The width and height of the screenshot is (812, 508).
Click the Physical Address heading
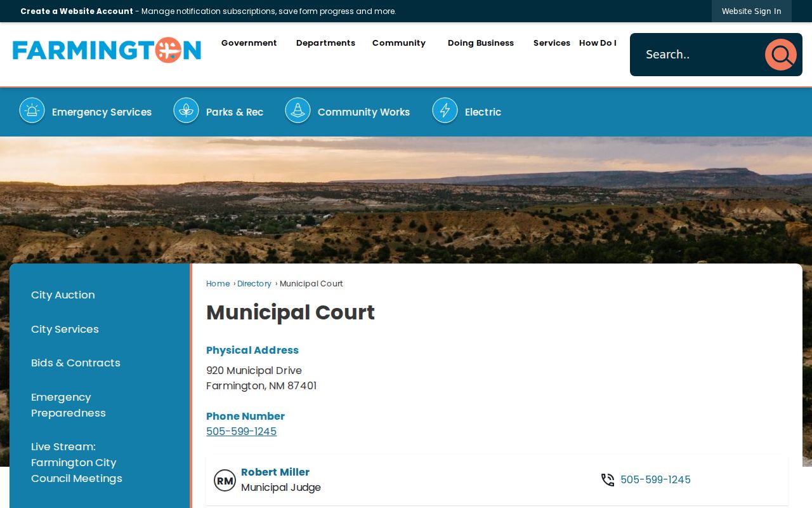(x=252, y=350)
